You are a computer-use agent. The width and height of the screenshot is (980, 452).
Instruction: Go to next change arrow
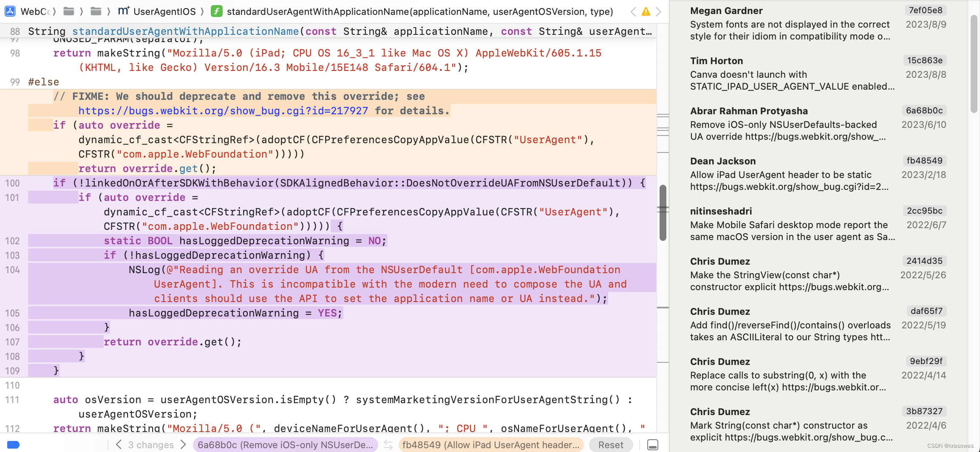point(183,445)
